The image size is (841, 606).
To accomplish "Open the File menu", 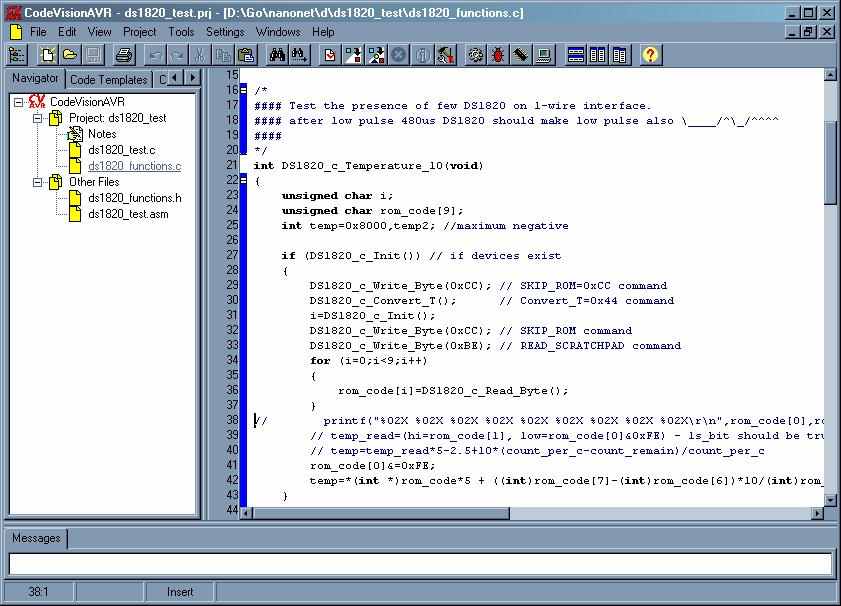I will coord(38,32).
